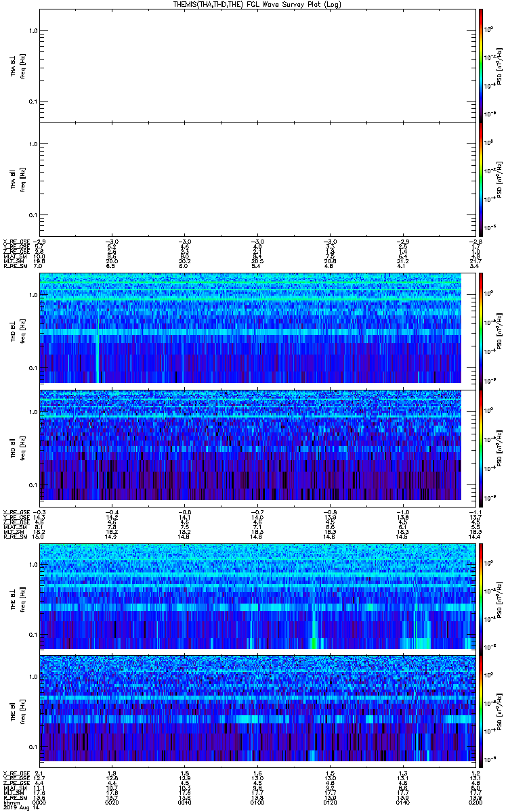This screenshot has height=812, width=508.
Task: Click the THEMIS FGL Wave Survey Plot title
Action: (x=257, y=4)
